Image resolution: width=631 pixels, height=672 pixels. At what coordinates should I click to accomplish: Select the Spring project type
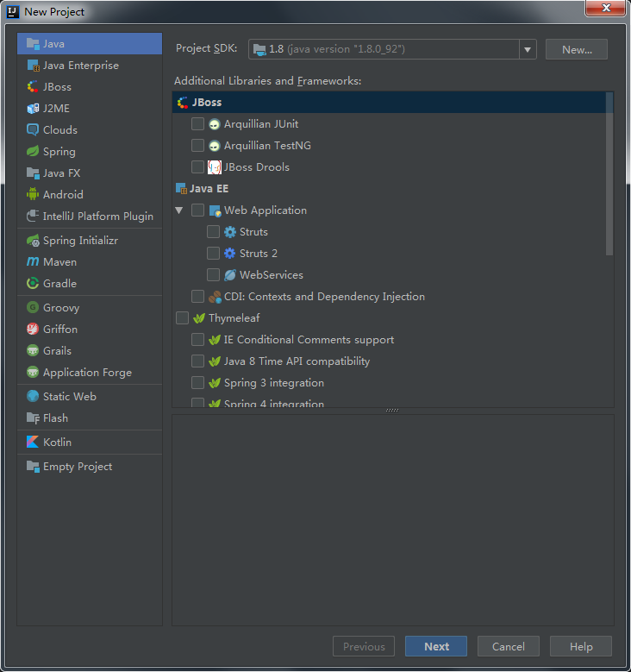click(90, 151)
